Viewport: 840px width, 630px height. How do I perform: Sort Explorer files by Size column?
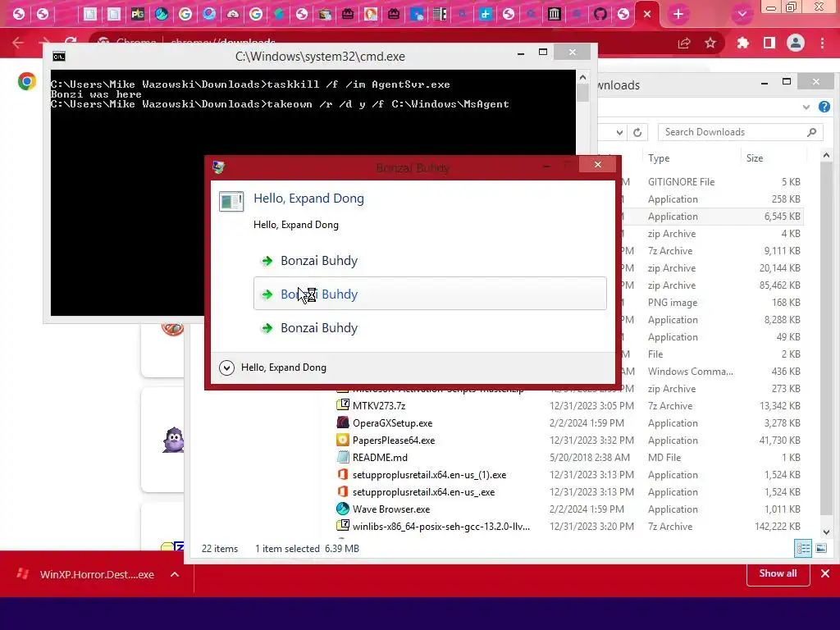[x=755, y=158]
